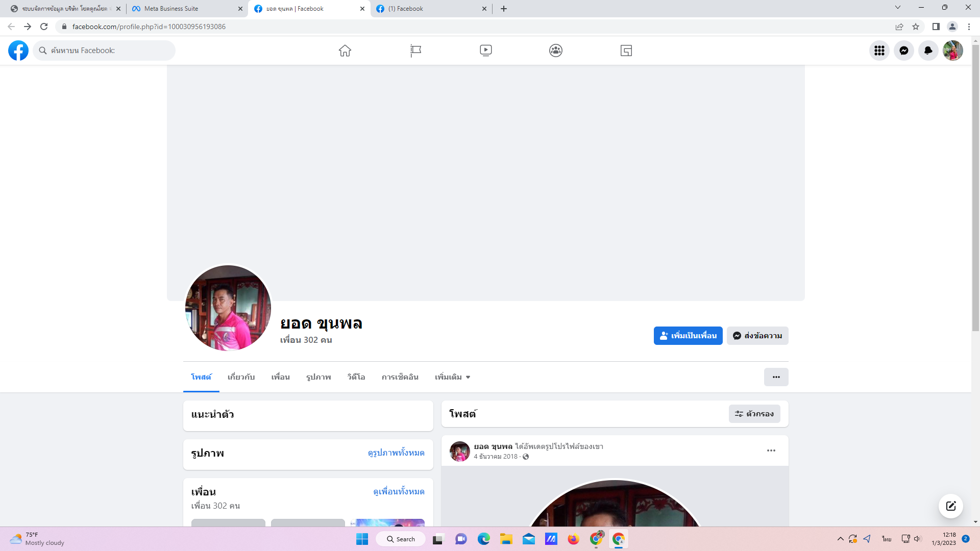Open Facebook Home icon
Viewport: 980px width, 551px height.
(x=345, y=51)
